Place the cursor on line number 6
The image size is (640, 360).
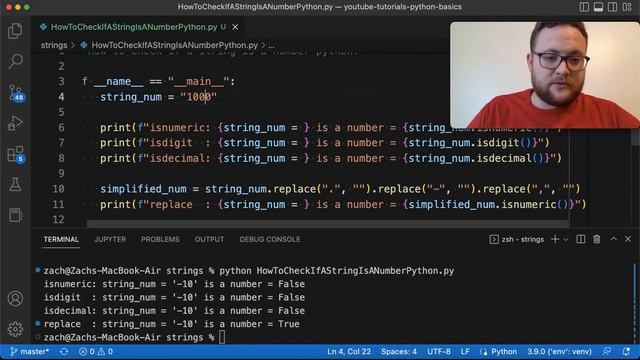click(x=61, y=127)
